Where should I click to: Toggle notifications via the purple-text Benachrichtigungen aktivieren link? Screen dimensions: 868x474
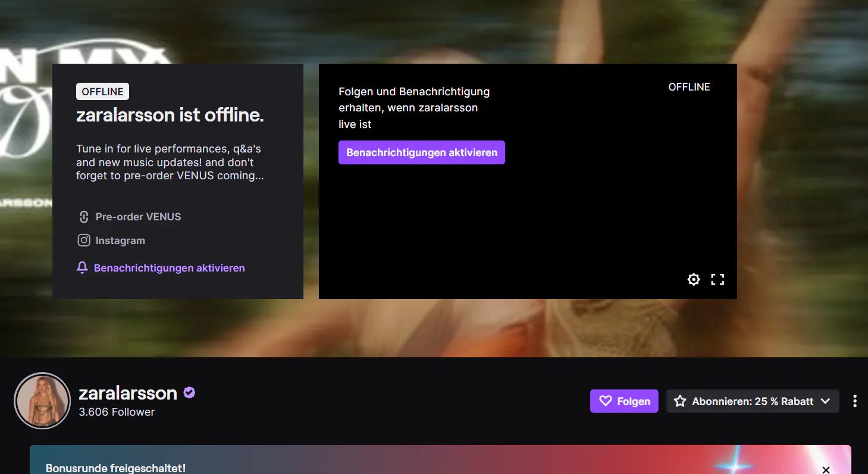(x=170, y=268)
